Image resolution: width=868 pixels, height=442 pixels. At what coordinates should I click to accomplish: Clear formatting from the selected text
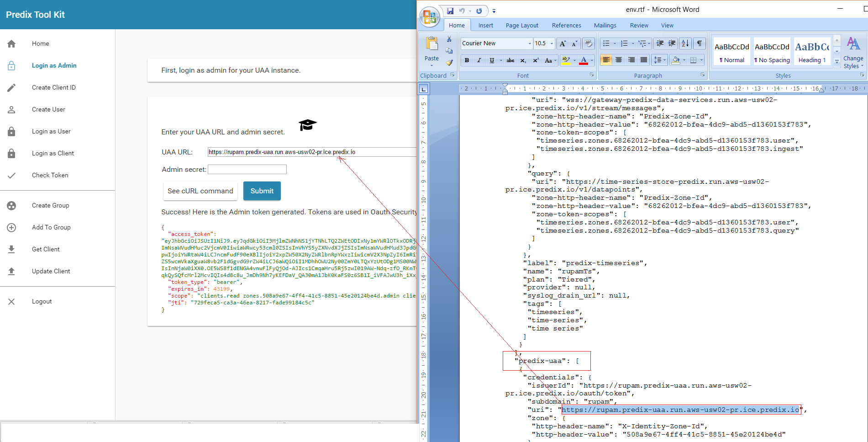pos(589,43)
